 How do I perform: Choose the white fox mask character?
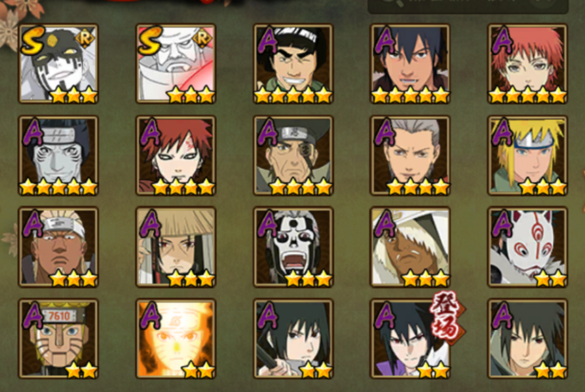tap(527, 247)
